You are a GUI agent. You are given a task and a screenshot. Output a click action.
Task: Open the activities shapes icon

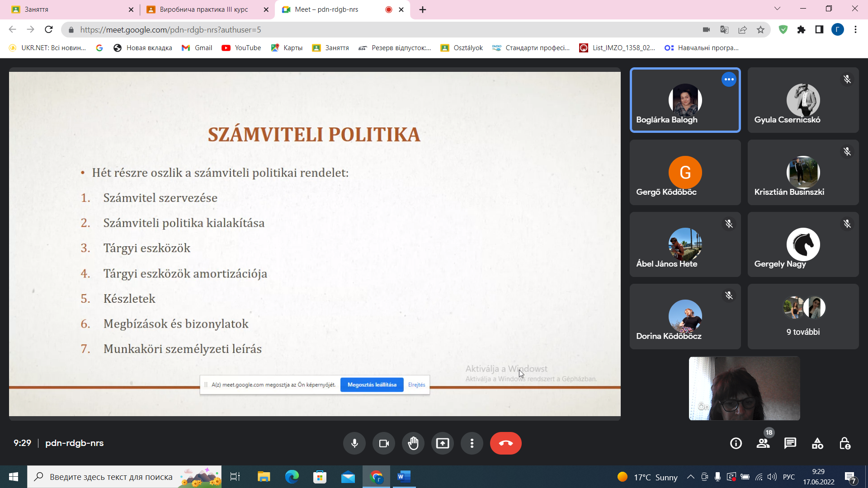(817, 443)
